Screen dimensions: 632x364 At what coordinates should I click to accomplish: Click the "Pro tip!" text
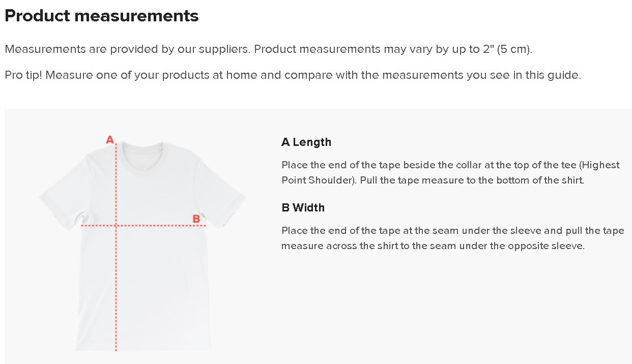coord(23,75)
